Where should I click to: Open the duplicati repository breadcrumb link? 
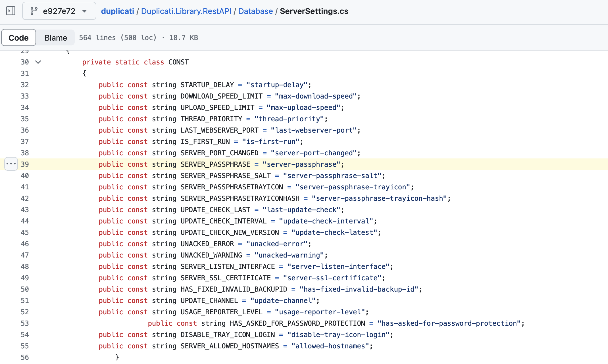coord(117,11)
